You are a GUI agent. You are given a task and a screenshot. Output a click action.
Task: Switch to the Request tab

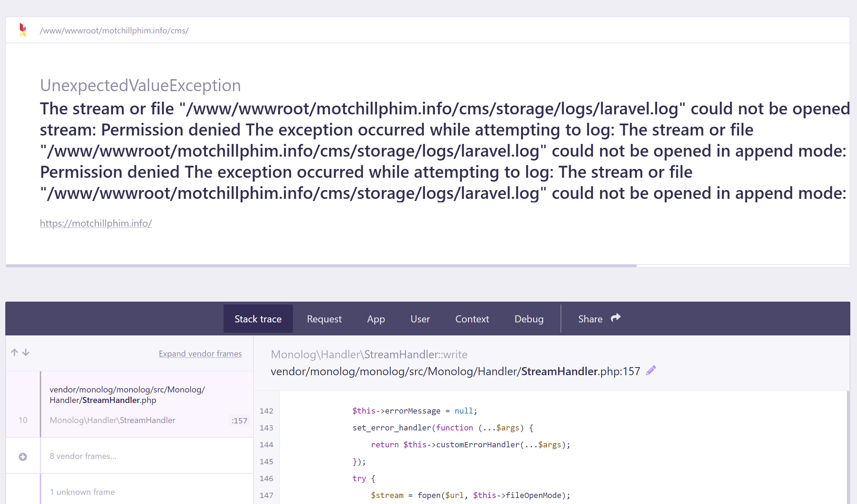324,319
